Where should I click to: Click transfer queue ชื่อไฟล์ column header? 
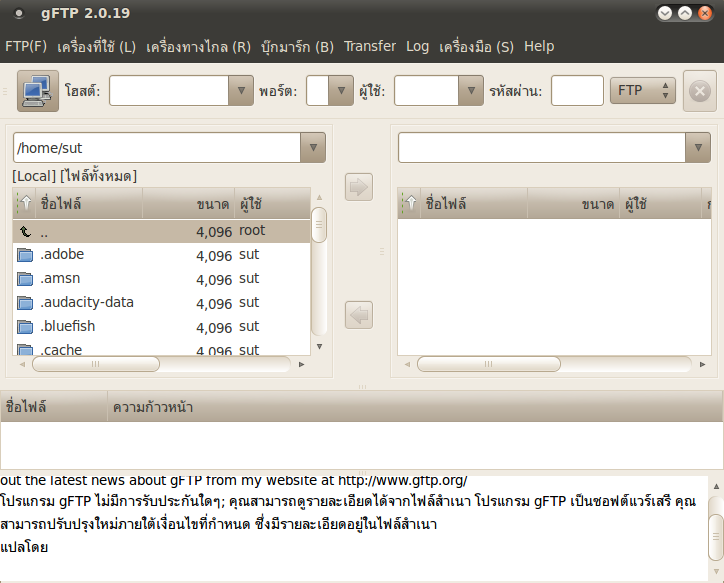point(54,406)
